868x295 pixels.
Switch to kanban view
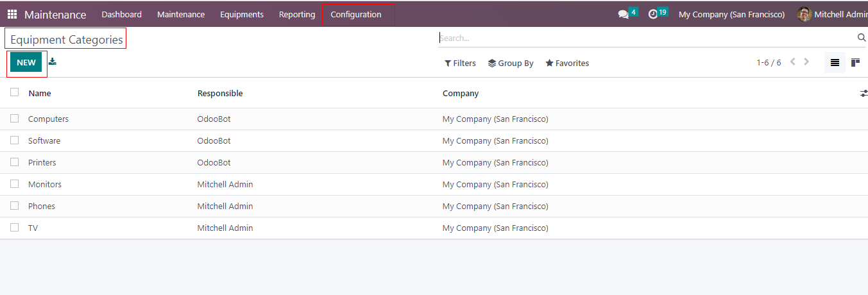tap(855, 63)
